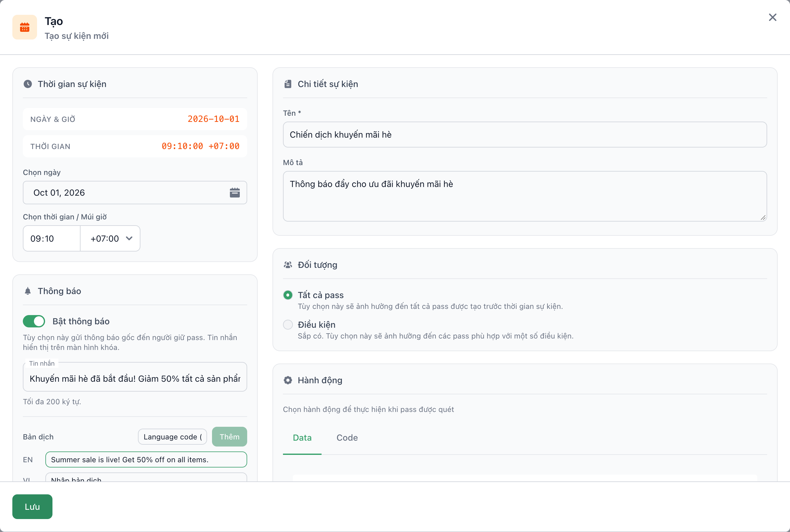790x532 pixels.
Task: Toggle the Bật thông báo switch
Action: point(34,321)
